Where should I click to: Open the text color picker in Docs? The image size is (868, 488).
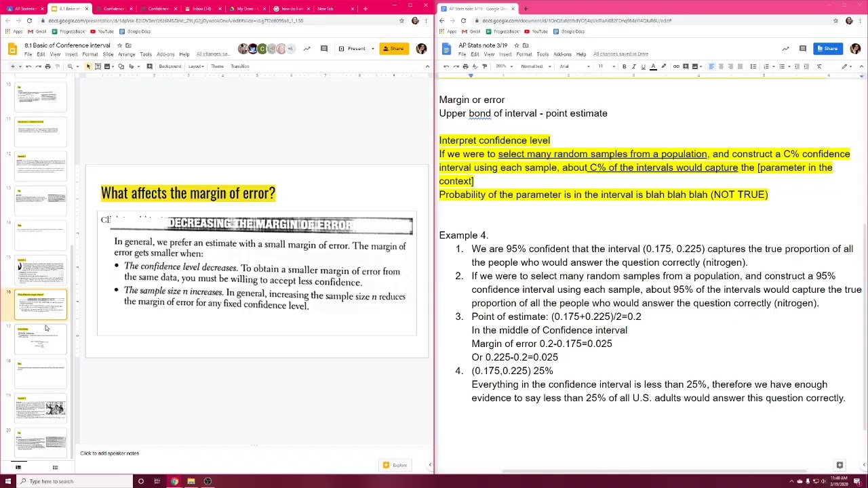[653, 66]
